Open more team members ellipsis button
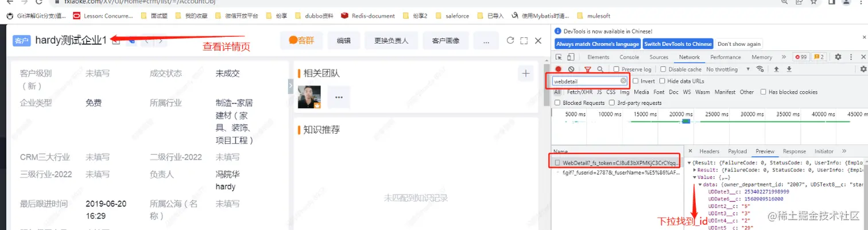Screen dimensions: 868x230 click(339, 97)
